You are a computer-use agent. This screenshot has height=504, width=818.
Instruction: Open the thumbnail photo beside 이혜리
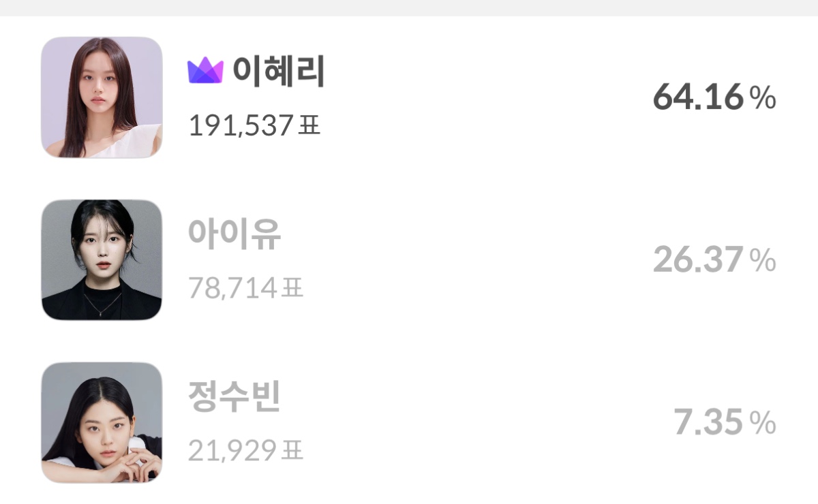click(102, 97)
